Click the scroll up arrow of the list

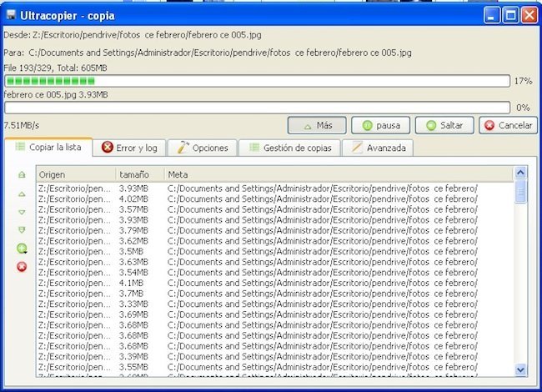[x=520, y=173]
